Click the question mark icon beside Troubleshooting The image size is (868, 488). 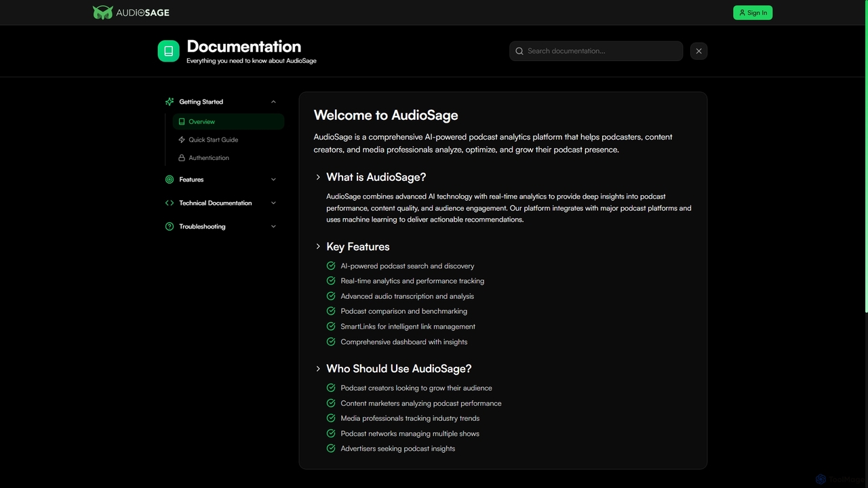170,226
